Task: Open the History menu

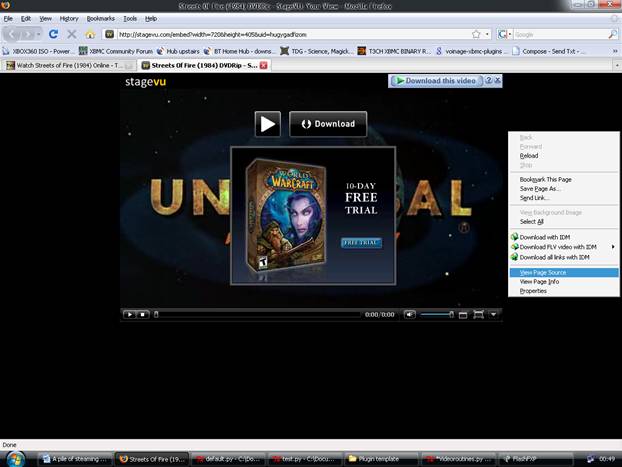Action: pyautogui.click(x=69, y=19)
